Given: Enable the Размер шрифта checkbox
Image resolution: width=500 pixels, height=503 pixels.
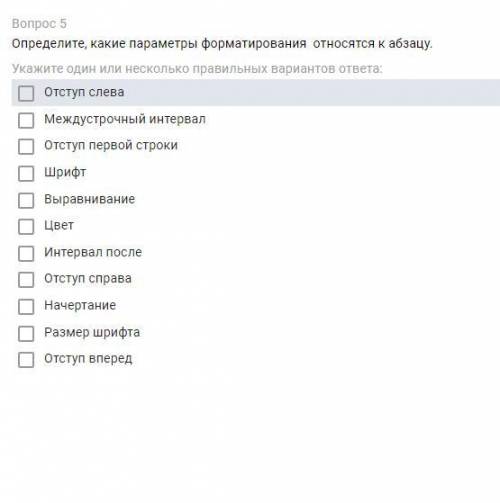Looking at the screenshot, I should pos(26,334).
